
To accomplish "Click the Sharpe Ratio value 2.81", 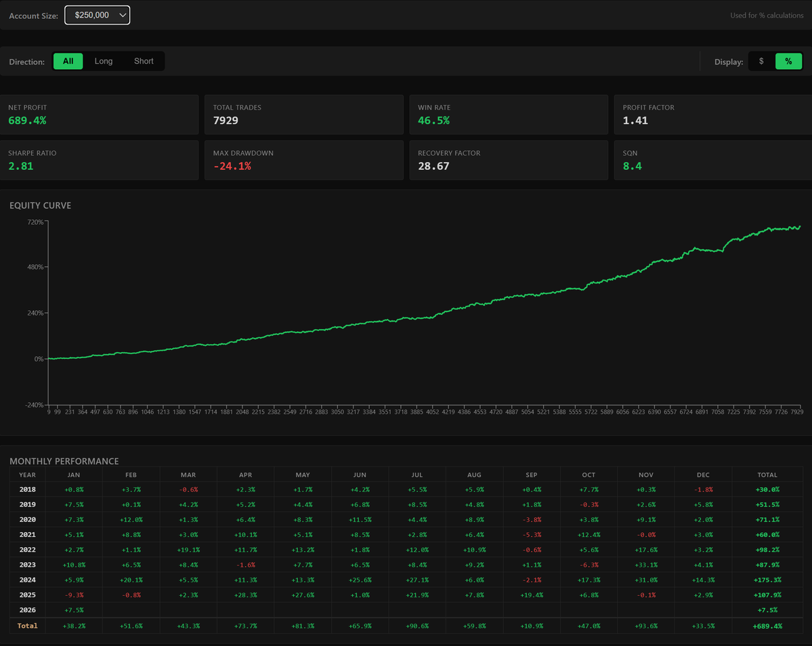I will click(x=21, y=166).
